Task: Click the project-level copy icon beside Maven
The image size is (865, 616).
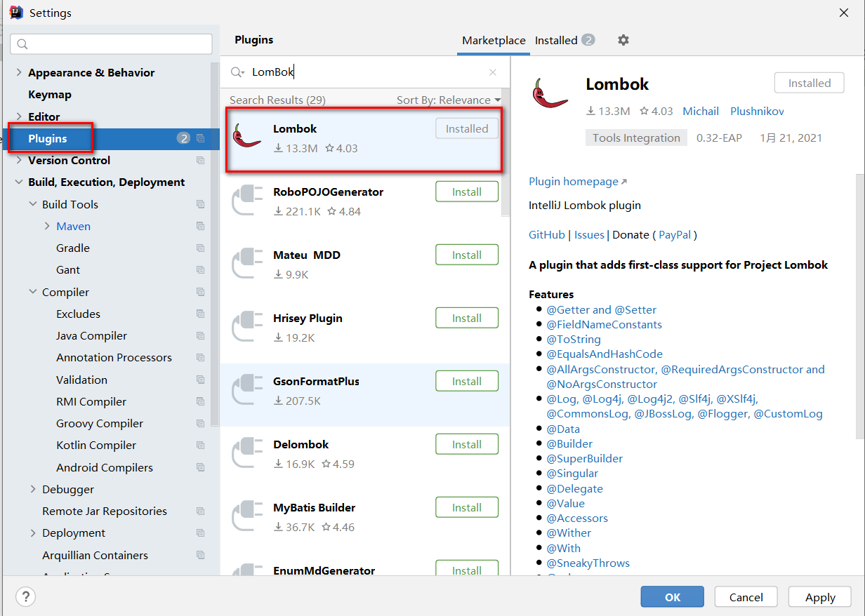Action: point(201,226)
